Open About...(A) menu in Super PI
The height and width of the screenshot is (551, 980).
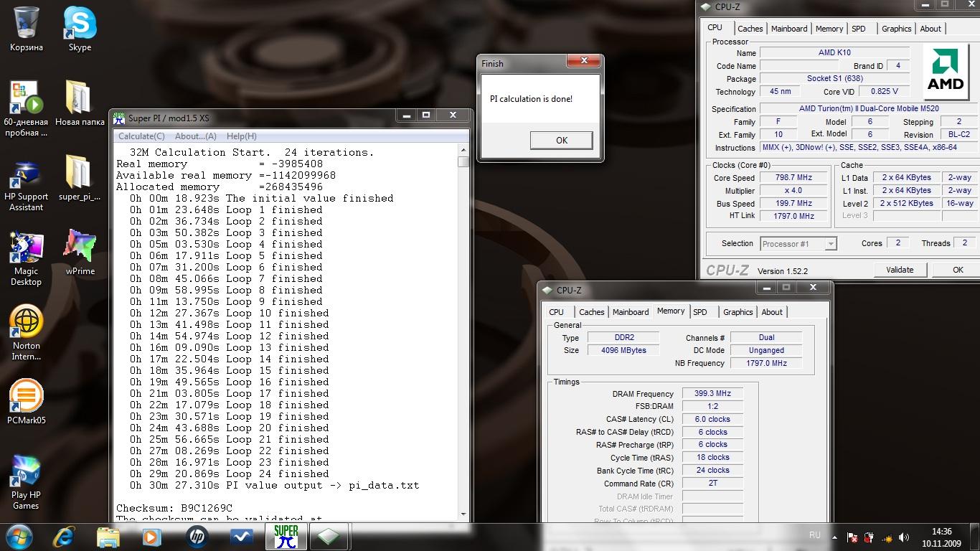(x=195, y=136)
